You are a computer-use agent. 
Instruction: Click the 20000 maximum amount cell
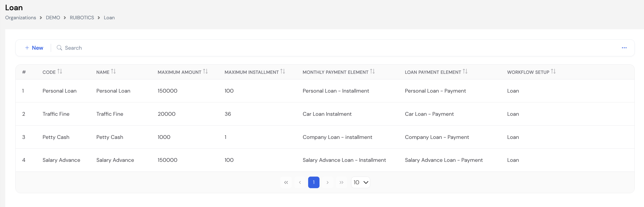(167, 114)
